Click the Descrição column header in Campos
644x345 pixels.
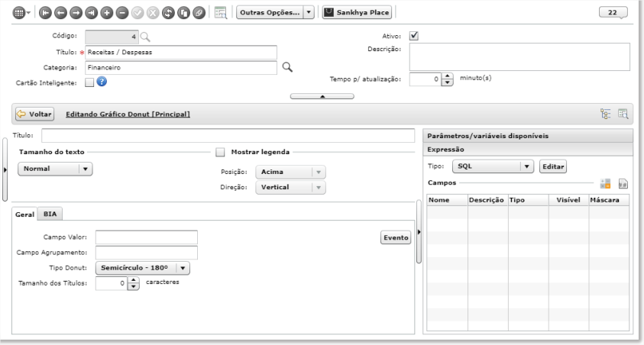487,200
